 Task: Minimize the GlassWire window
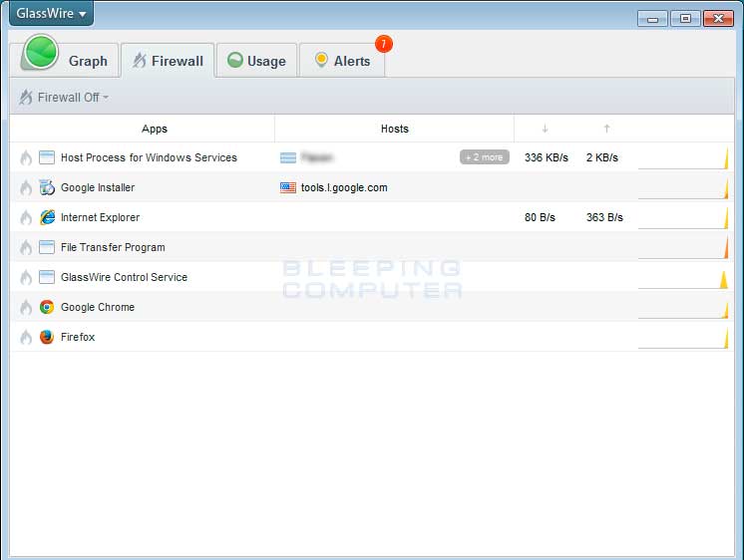(653, 19)
